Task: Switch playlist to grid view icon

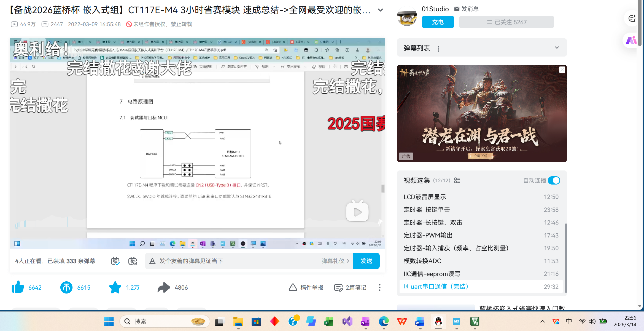Action: [x=457, y=180]
